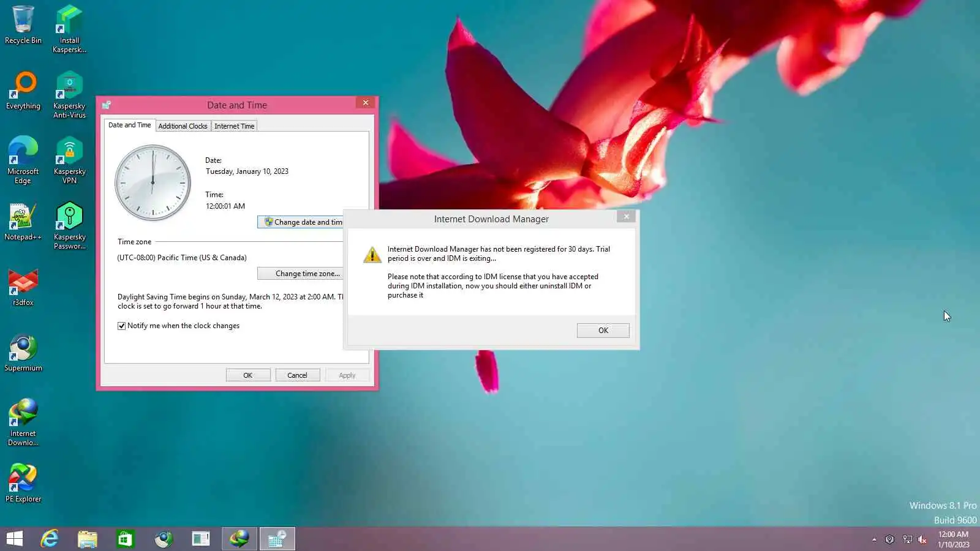980x551 pixels.
Task: Click the Pacific Time zone text
Action: coord(182,258)
